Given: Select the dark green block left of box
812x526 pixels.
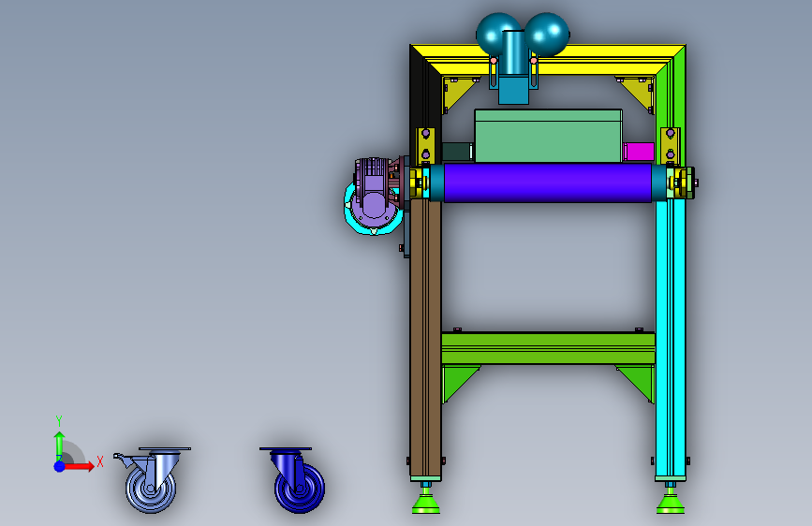Looking at the screenshot, I should click(458, 152).
